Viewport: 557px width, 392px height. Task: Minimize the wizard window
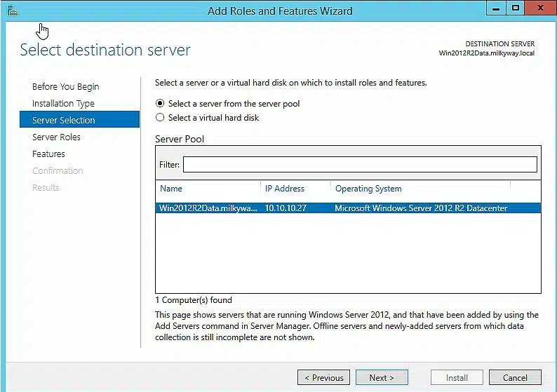click(496, 8)
